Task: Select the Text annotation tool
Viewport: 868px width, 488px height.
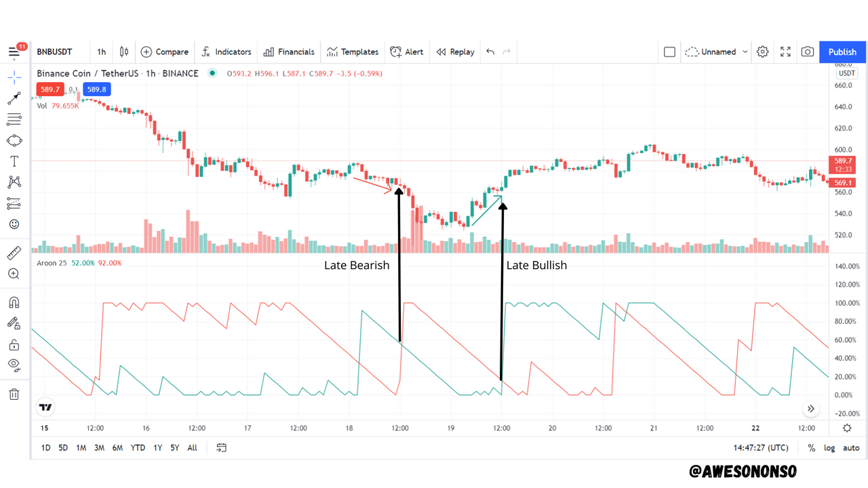Action: click(x=14, y=161)
